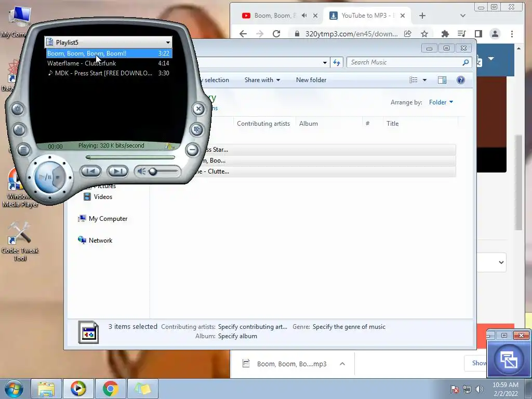
Task: Bookmark this page with the star
Action: tap(424, 34)
